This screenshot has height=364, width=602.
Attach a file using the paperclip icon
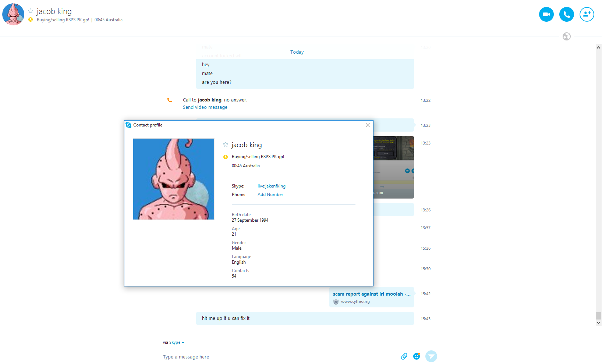tap(404, 356)
